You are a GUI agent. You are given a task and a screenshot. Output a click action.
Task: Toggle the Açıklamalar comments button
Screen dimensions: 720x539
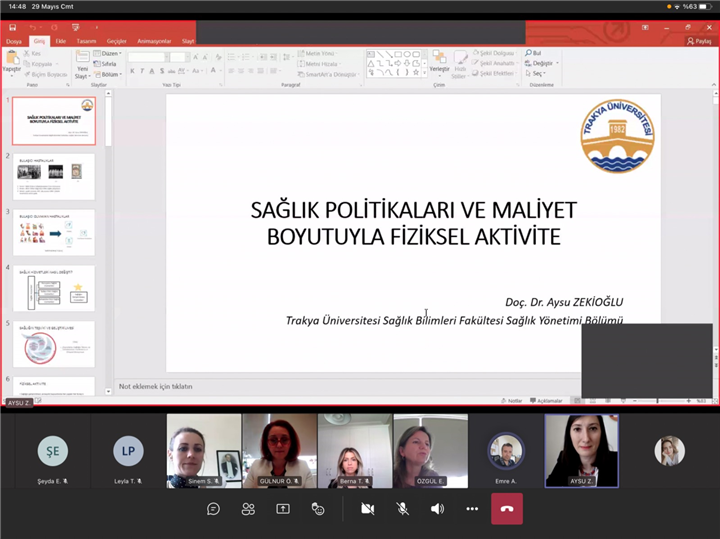click(x=546, y=401)
